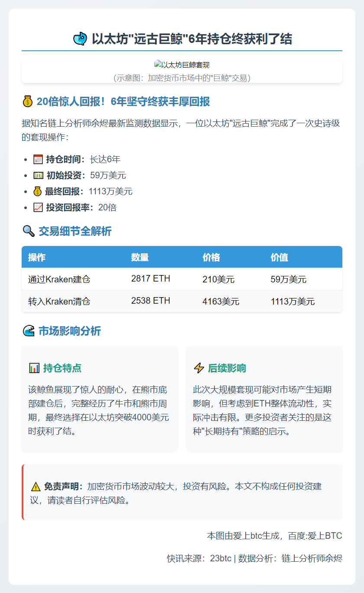Click the 操作 table column header
The width and height of the screenshot is (364, 593).
point(36,257)
